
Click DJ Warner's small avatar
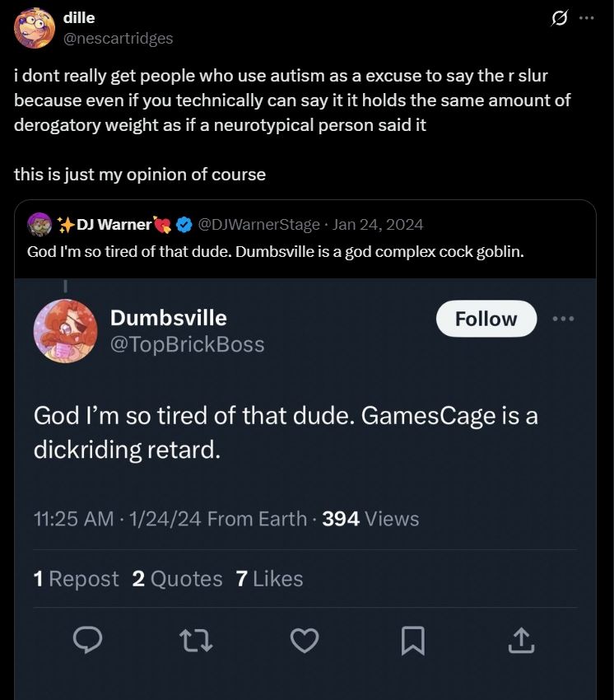click(x=40, y=224)
